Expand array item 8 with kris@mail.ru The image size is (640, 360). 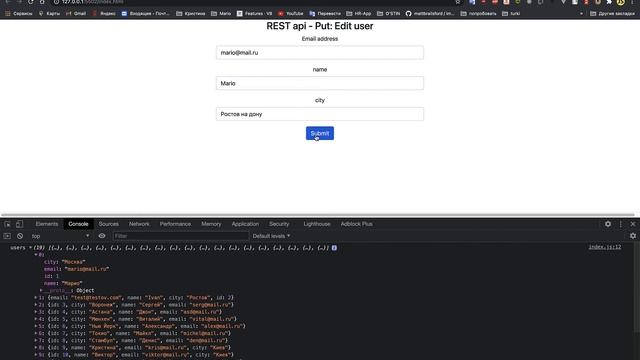coord(36,348)
